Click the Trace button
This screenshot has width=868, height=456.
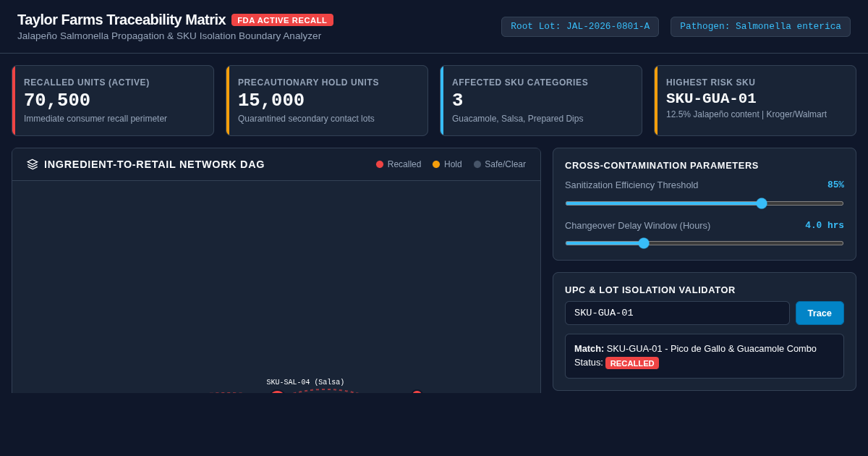pos(820,313)
